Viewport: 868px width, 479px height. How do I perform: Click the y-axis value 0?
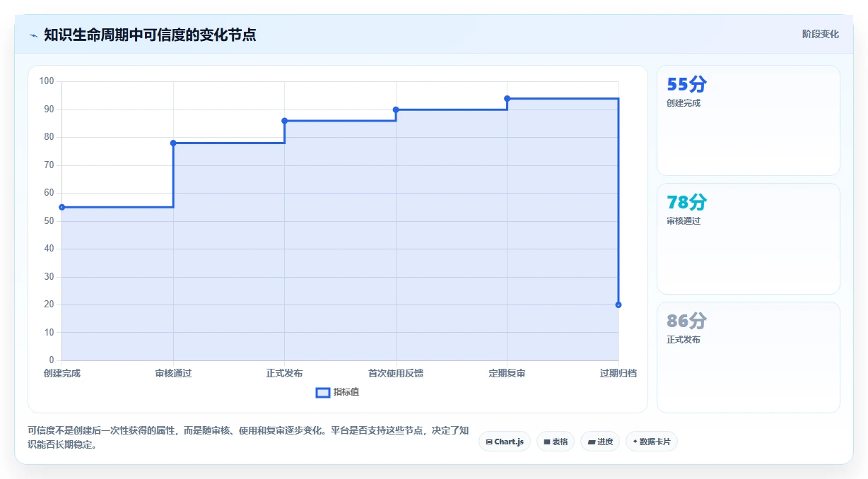(x=52, y=360)
